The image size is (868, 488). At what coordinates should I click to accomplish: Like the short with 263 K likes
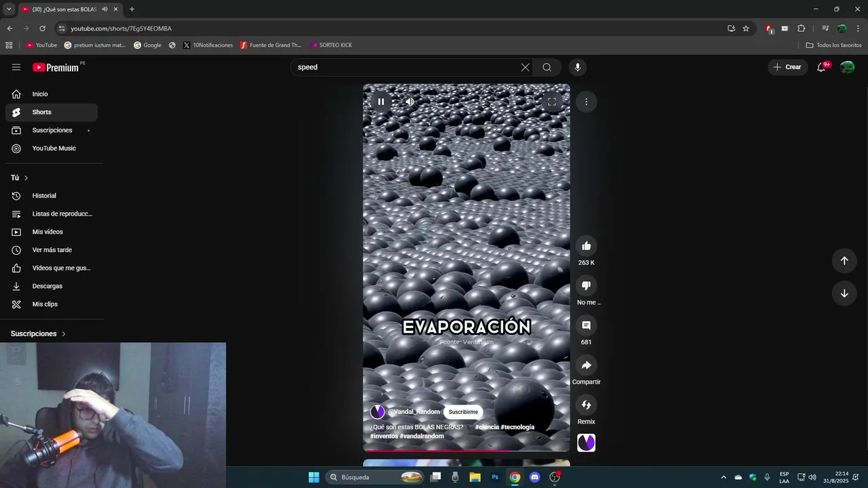click(587, 246)
